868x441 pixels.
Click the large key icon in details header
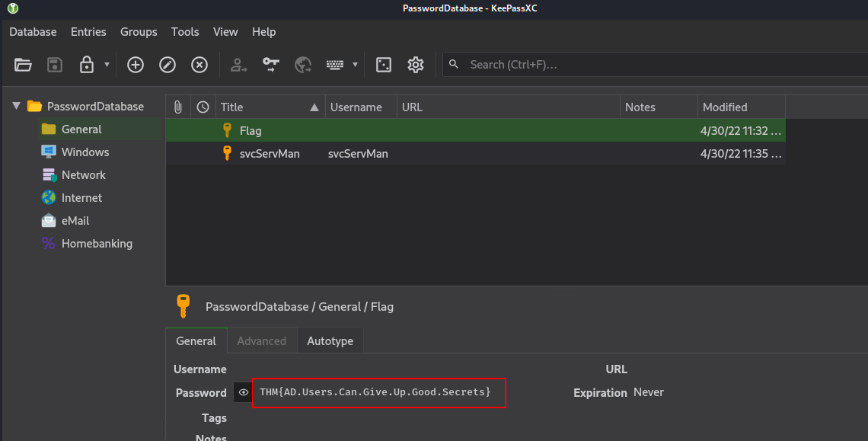183,306
